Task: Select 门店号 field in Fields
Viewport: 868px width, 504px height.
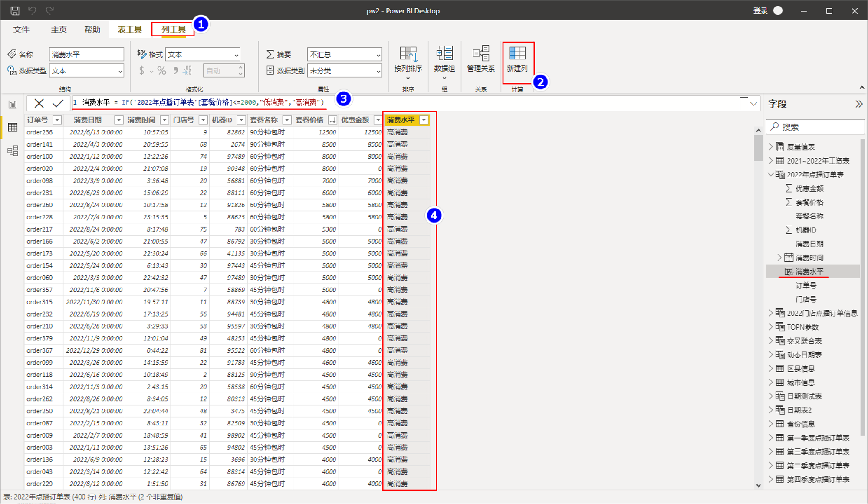Action: coord(806,299)
